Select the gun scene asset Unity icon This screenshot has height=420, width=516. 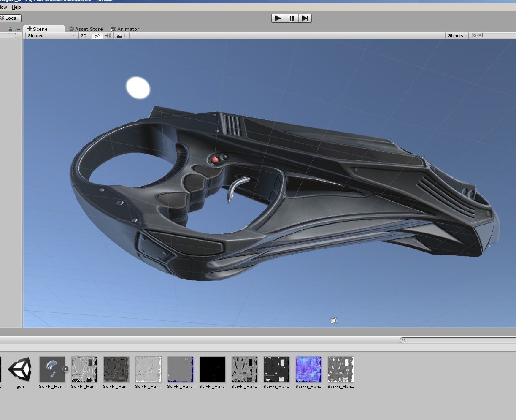coord(20,369)
